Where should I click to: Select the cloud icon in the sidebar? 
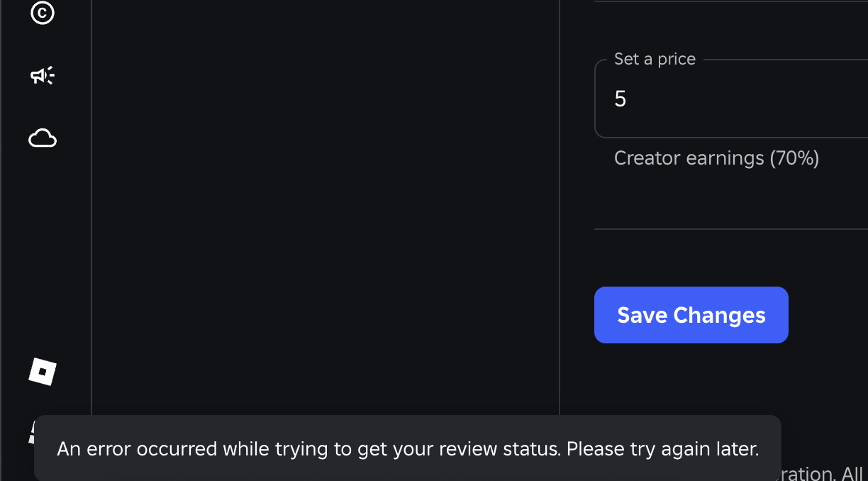click(43, 138)
